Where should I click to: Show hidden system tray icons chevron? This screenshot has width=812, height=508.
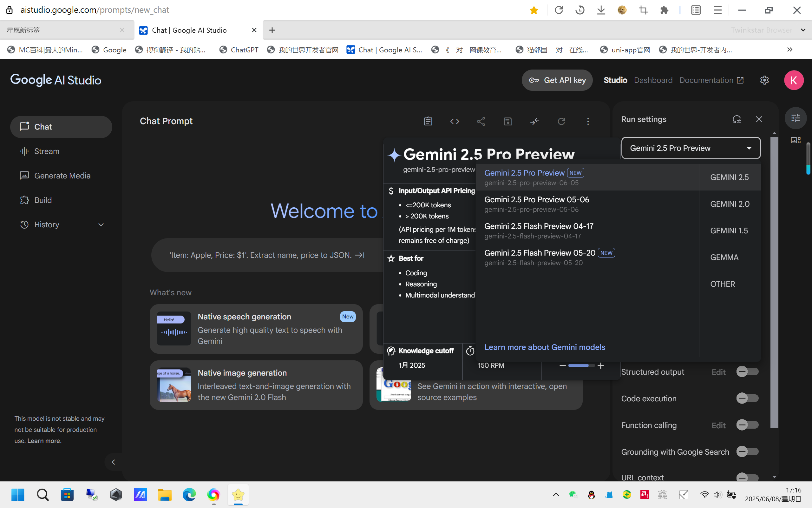(556, 495)
